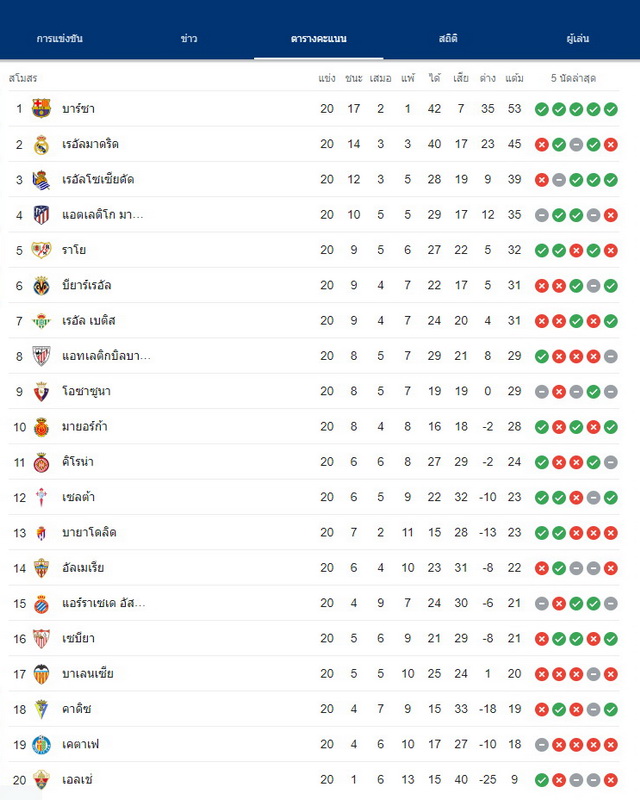Click the Real Madrid crest icon
640x800 pixels.
(x=41, y=144)
